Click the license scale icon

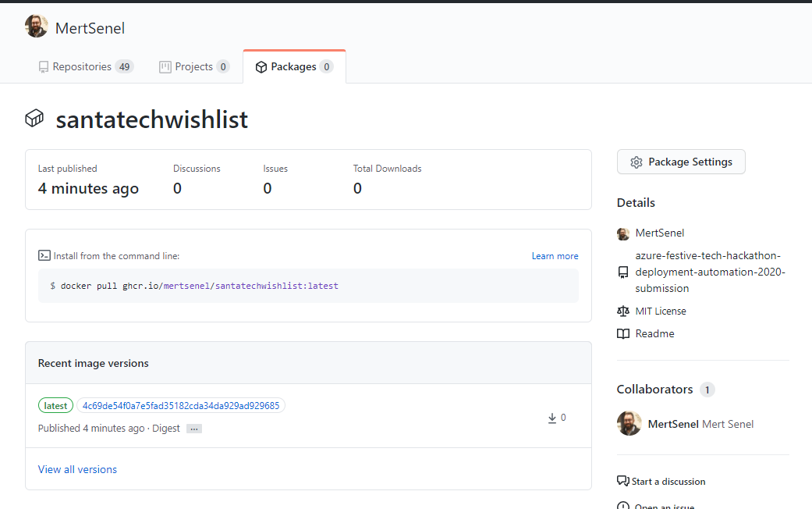tap(623, 311)
